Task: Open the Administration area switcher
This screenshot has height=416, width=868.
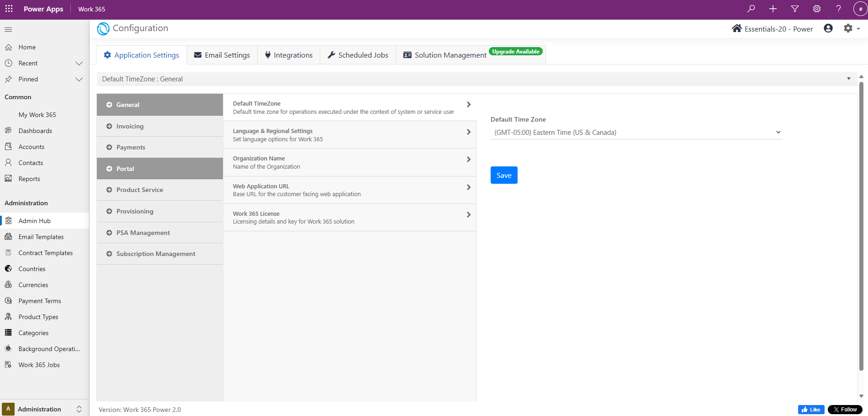Action: coord(44,409)
